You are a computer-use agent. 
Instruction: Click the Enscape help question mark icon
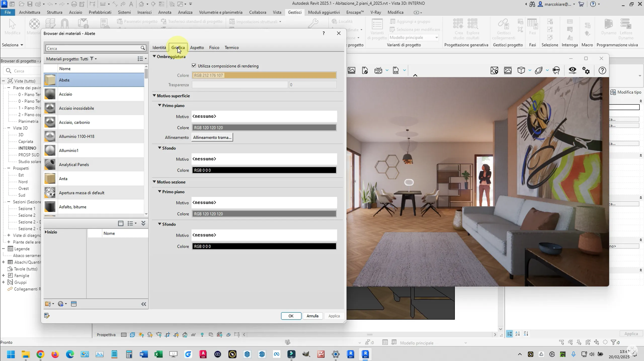(x=602, y=71)
